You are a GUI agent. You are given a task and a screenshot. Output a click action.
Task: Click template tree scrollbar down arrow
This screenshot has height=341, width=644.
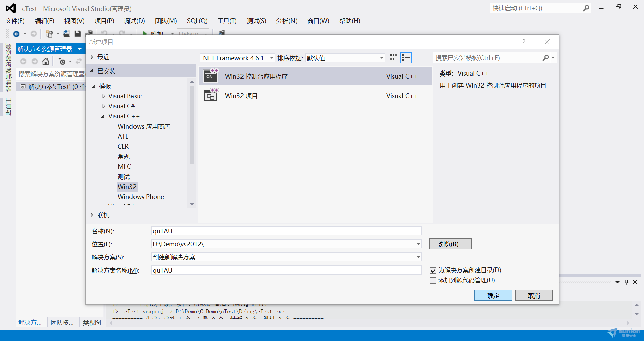click(x=192, y=204)
